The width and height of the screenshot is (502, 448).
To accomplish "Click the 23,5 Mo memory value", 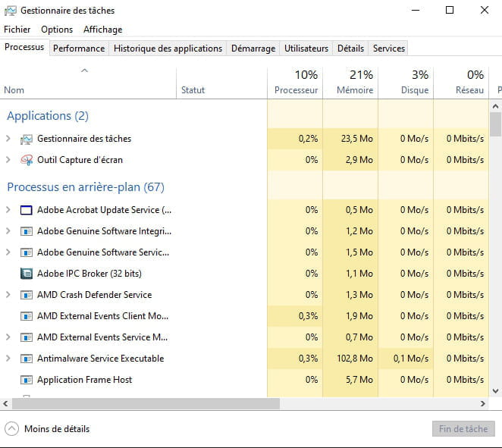I will pos(357,139).
